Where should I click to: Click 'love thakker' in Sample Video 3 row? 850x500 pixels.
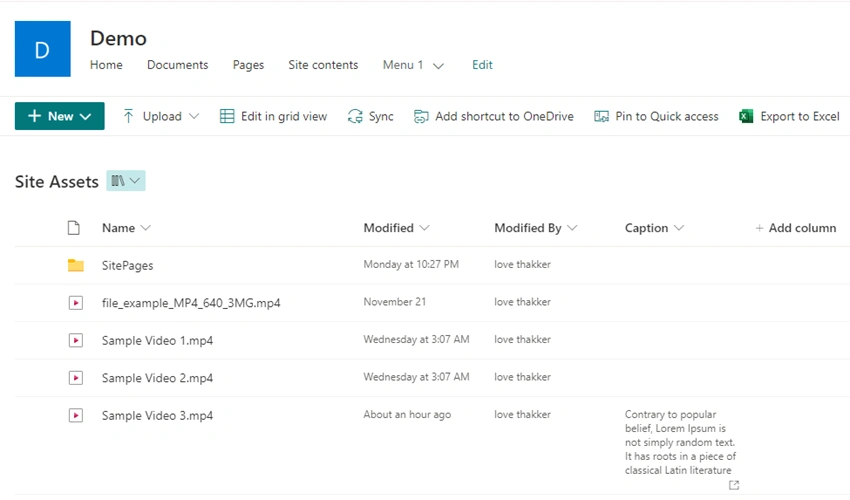point(522,414)
